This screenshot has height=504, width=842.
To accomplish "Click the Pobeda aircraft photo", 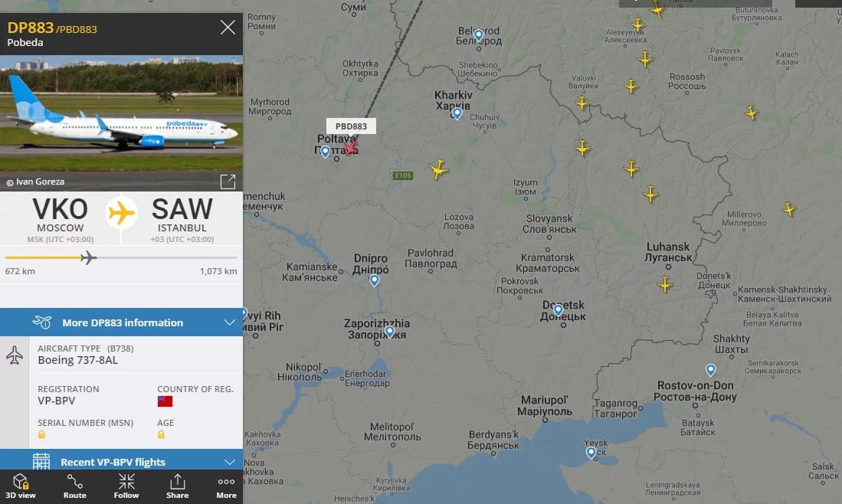I will click(x=121, y=113).
